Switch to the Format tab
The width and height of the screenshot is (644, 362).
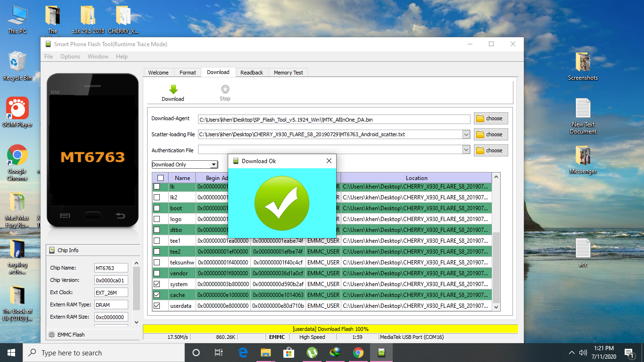point(188,73)
